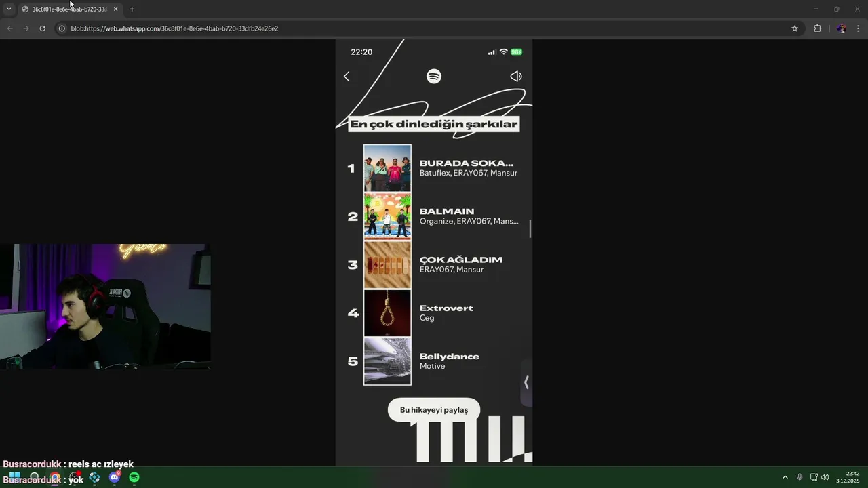Click the song title 'Bellydance'

(x=450, y=357)
